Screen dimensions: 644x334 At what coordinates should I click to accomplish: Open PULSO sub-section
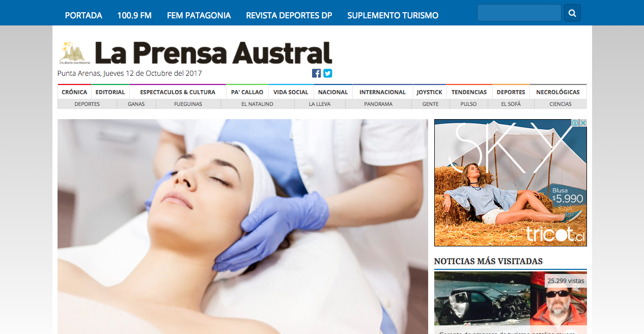(469, 104)
